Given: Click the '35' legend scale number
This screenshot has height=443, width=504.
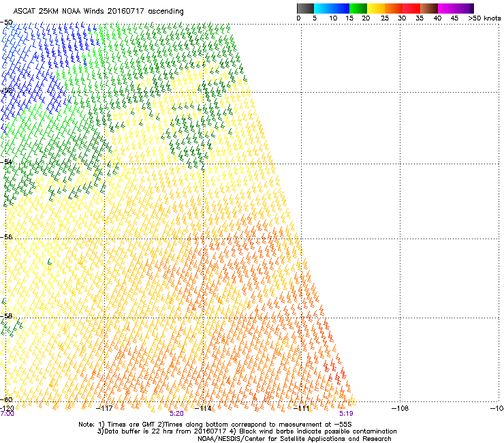Looking at the screenshot, I should point(420,18).
